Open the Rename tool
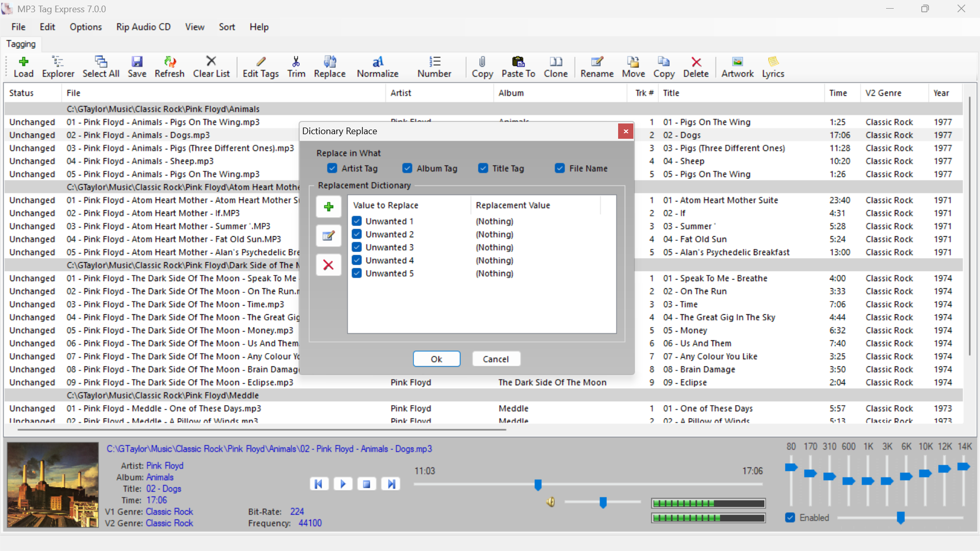 597,67
